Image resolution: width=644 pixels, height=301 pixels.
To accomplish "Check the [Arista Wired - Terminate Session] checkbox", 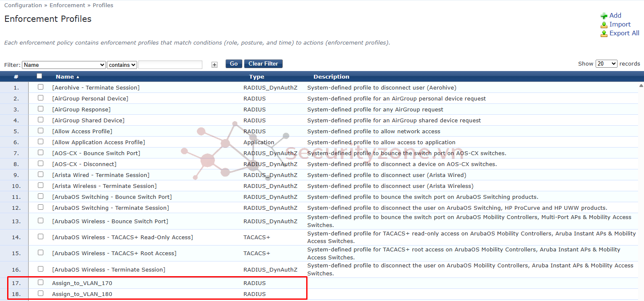I will point(40,174).
